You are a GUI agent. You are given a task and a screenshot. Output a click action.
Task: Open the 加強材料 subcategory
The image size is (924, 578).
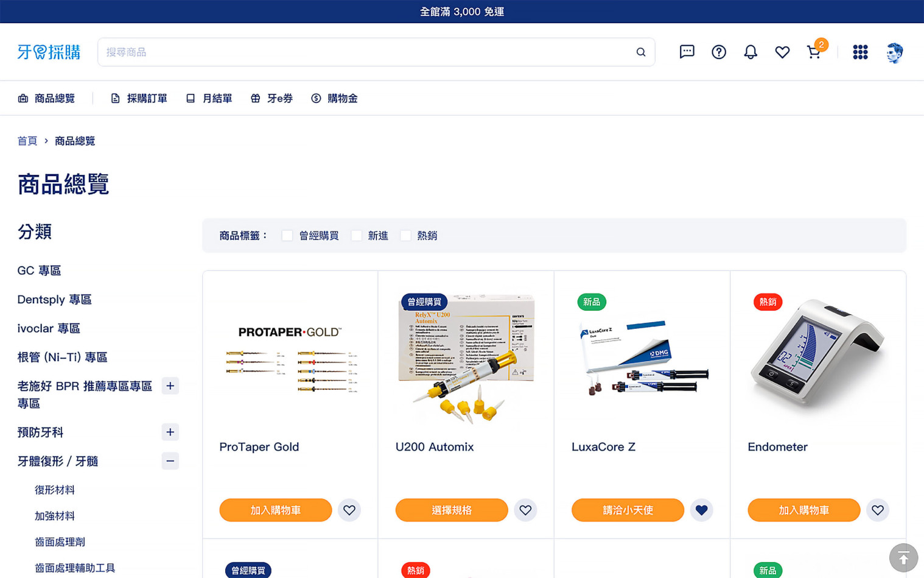(x=55, y=516)
